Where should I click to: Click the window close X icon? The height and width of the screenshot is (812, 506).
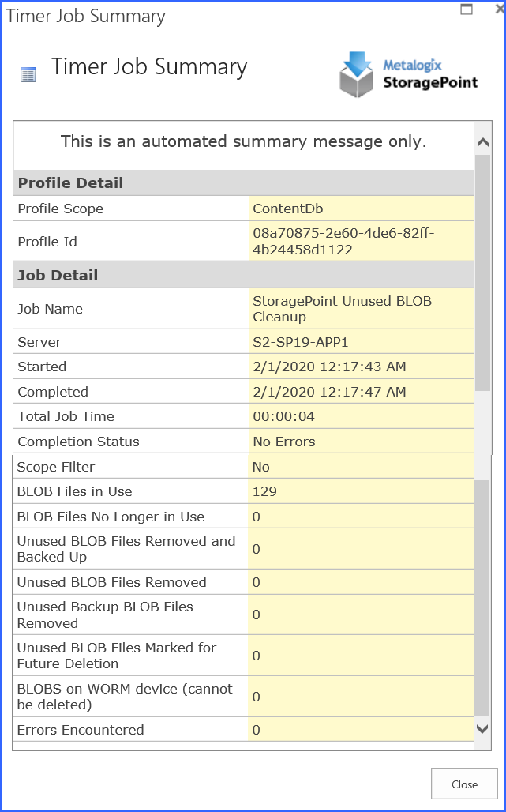coord(497,9)
